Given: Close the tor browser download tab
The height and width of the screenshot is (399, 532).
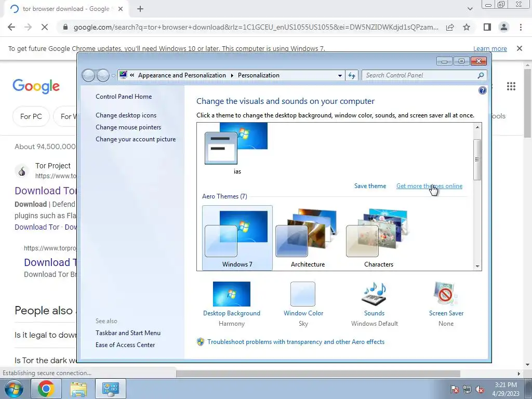Looking at the screenshot, I should tap(121, 9).
